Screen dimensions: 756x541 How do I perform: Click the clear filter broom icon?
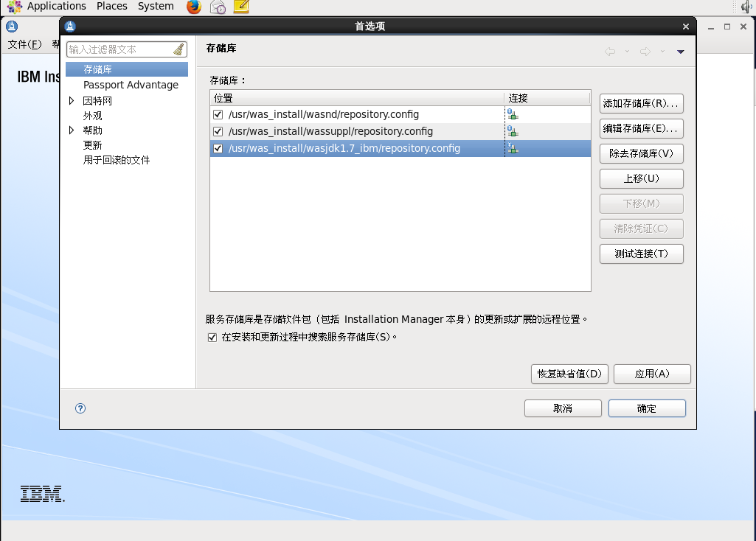pos(179,49)
